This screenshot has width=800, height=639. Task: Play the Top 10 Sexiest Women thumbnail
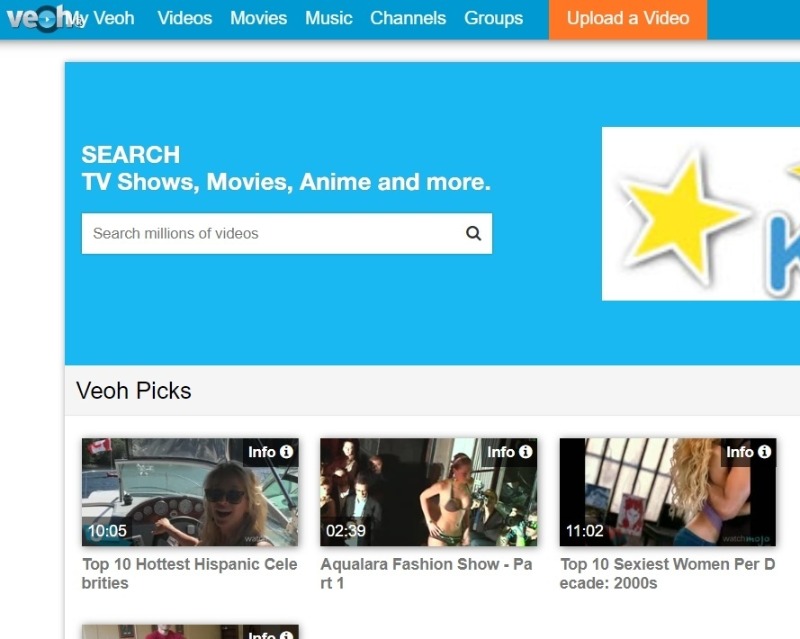668,492
